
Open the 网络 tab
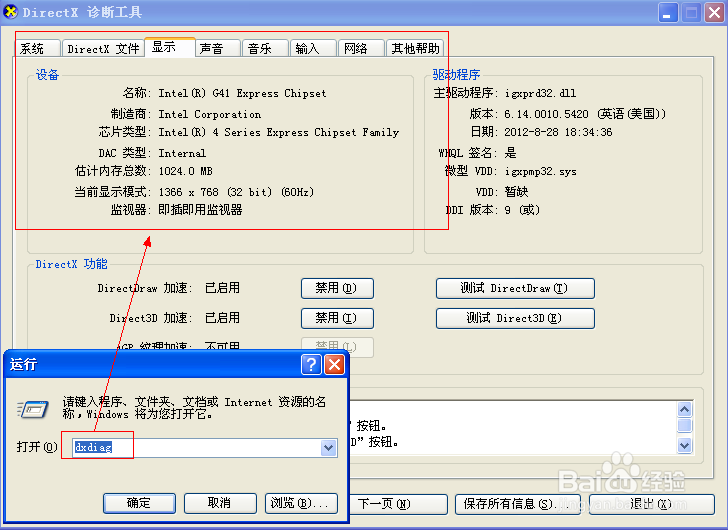pyautogui.click(x=362, y=48)
